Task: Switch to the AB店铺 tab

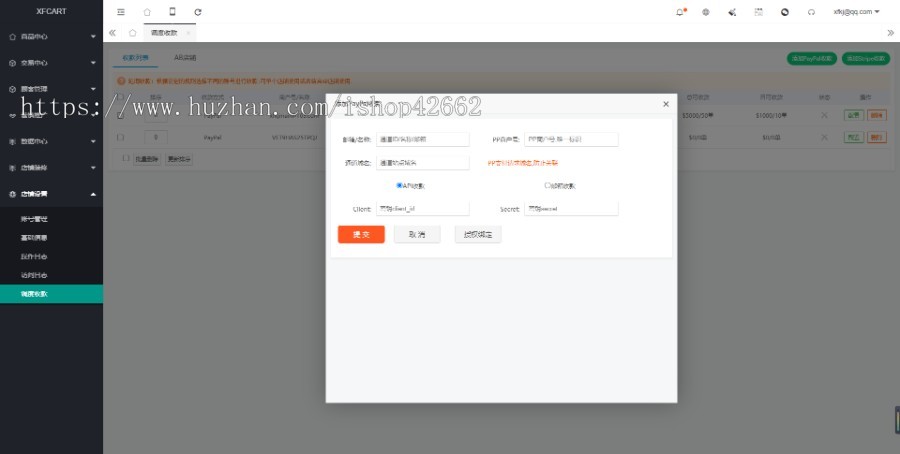Action: point(185,58)
